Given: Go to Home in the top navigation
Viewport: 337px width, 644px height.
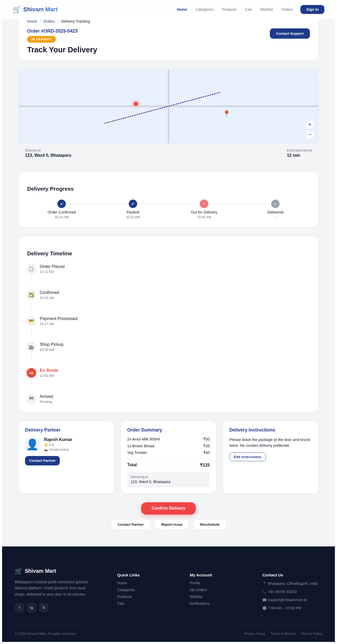Looking at the screenshot, I should click(182, 9).
